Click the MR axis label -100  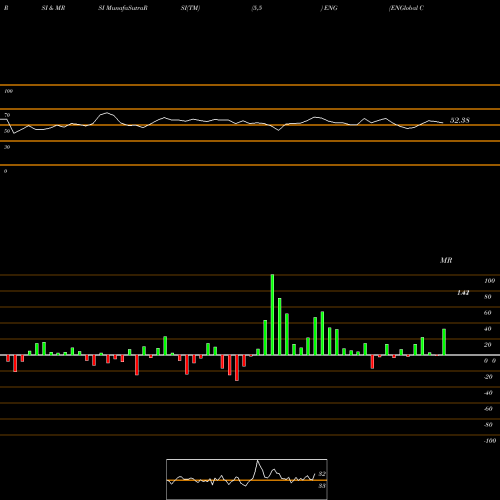pyautogui.click(x=490, y=441)
